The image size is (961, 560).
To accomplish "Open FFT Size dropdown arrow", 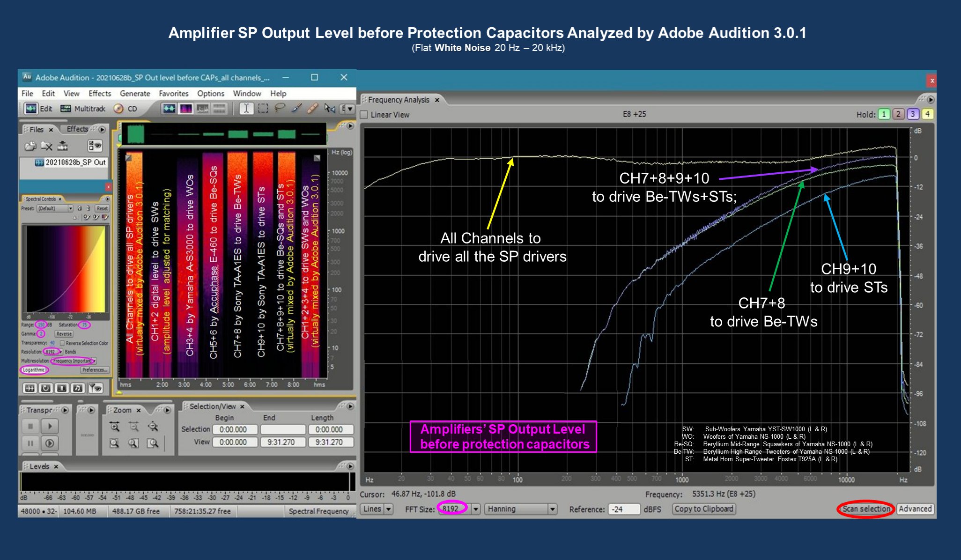I will click(x=476, y=509).
